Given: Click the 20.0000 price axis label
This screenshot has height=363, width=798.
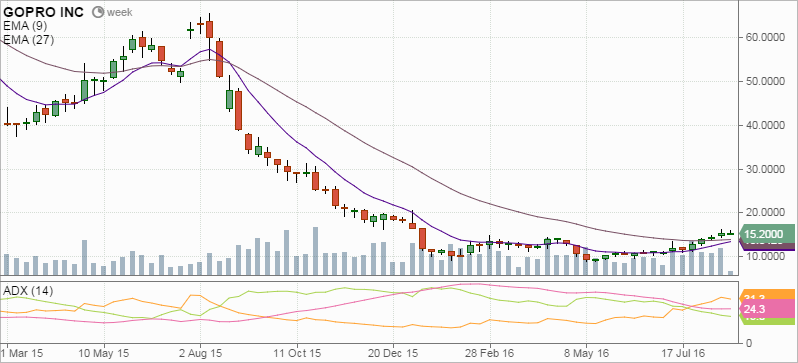Looking at the screenshot, I should (x=765, y=213).
